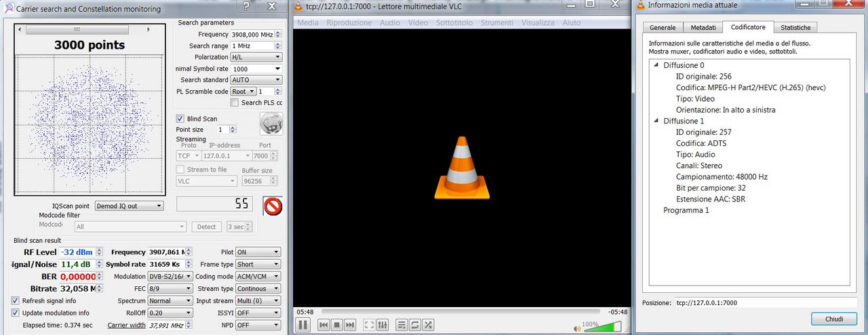868x335 pixels.
Task: Skip to previous media in VLC
Action: pyautogui.click(x=323, y=326)
